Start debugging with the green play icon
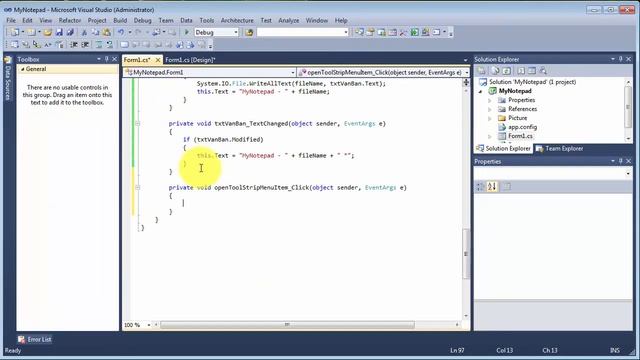Screen dimensions: 640x360 [x=187, y=32]
